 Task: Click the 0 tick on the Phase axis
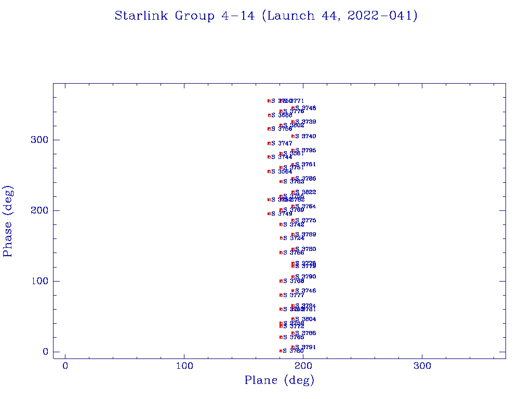[x=46, y=352]
